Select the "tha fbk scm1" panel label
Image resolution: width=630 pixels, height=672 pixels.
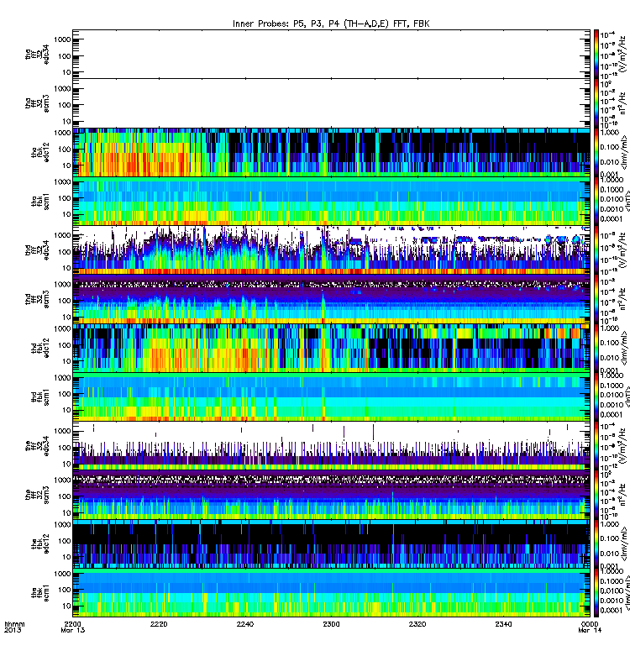(40, 202)
